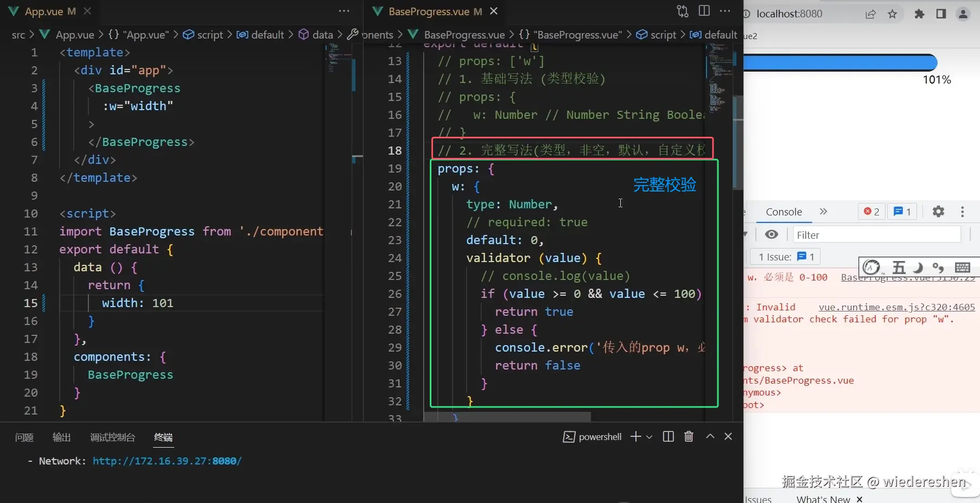This screenshot has height=503, width=980.
Task: Open the Network URL link in terminal
Action: point(167,461)
